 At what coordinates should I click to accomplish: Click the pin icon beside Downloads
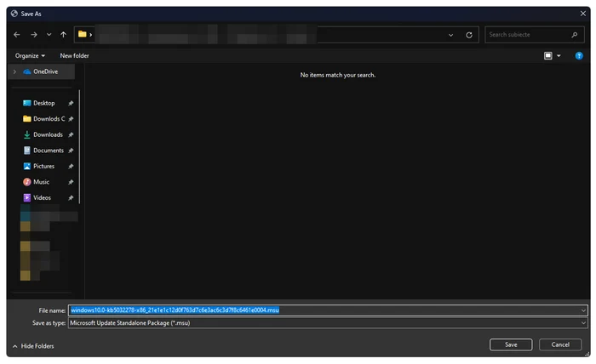point(71,134)
